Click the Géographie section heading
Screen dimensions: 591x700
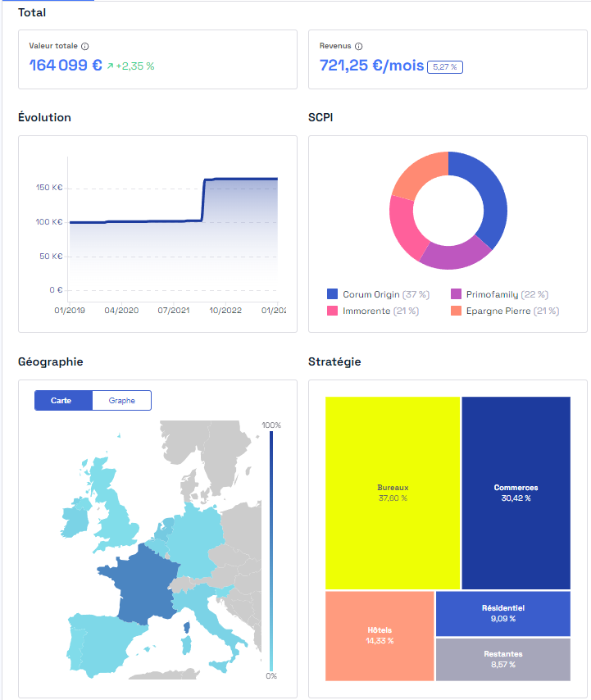(51, 362)
